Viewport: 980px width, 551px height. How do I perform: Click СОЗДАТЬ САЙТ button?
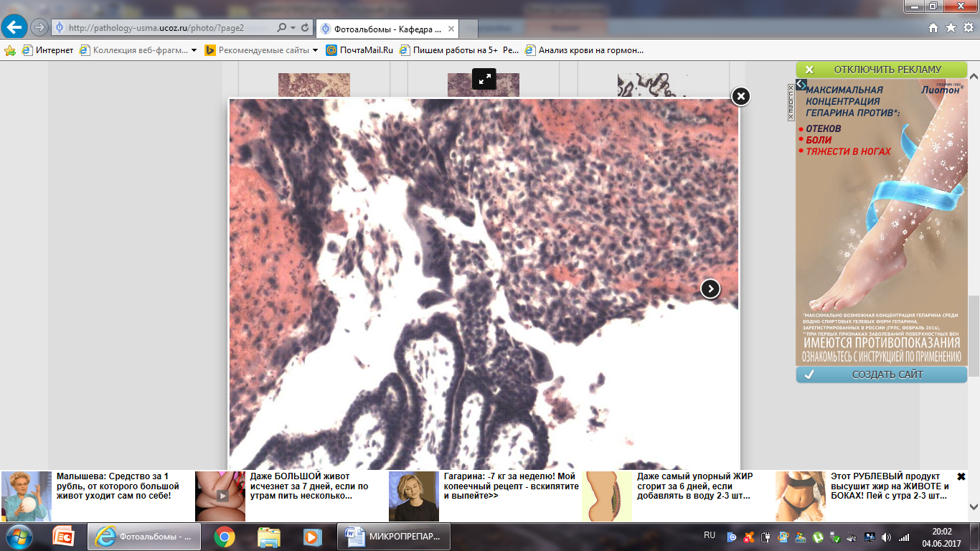pyautogui.click(x=882, y=375)
